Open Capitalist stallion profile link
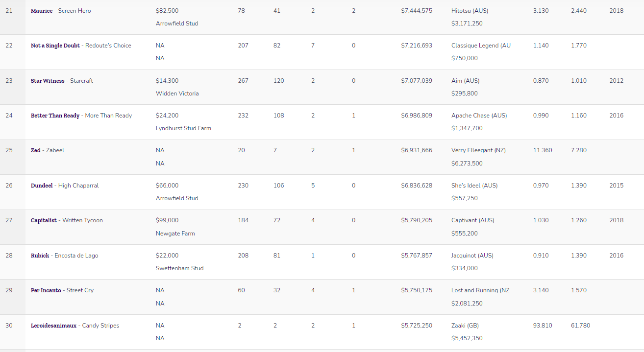Screen dimensions: 644x352 click(x=44, y=220)
